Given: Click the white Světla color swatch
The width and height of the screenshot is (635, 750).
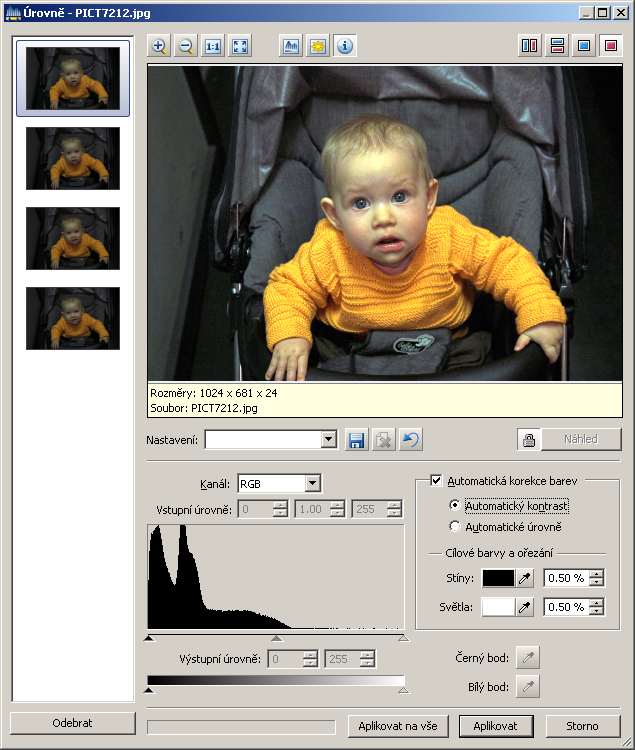Looking at the screenshot, I should pos(497,606).
